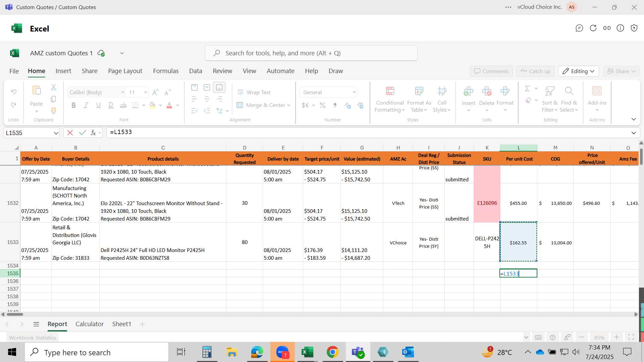The width and height of the screenshot is (644, 362).
Task: Click zoom in plus button
Action: (616, 337)
